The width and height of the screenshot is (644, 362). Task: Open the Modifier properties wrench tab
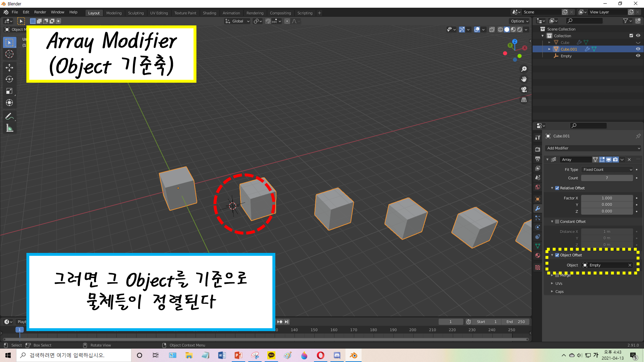[x=537, y=209]
